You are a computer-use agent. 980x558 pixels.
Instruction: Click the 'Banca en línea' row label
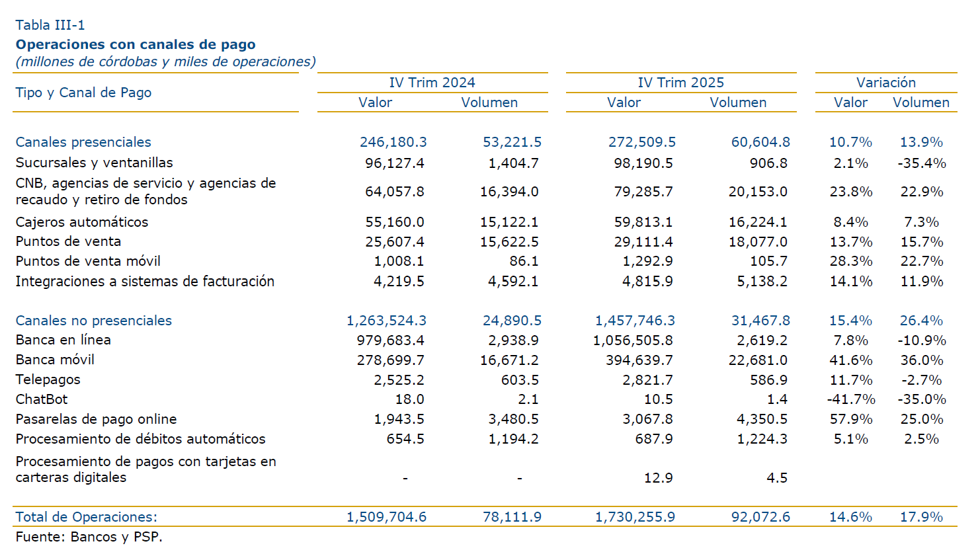(x=63, y=340)
